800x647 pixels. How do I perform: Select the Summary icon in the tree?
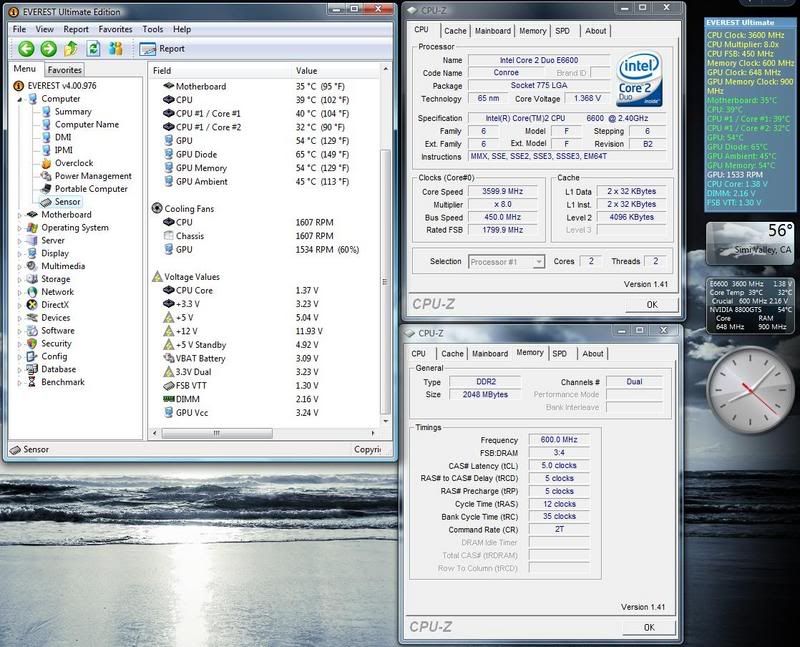[x=46, y=112]
